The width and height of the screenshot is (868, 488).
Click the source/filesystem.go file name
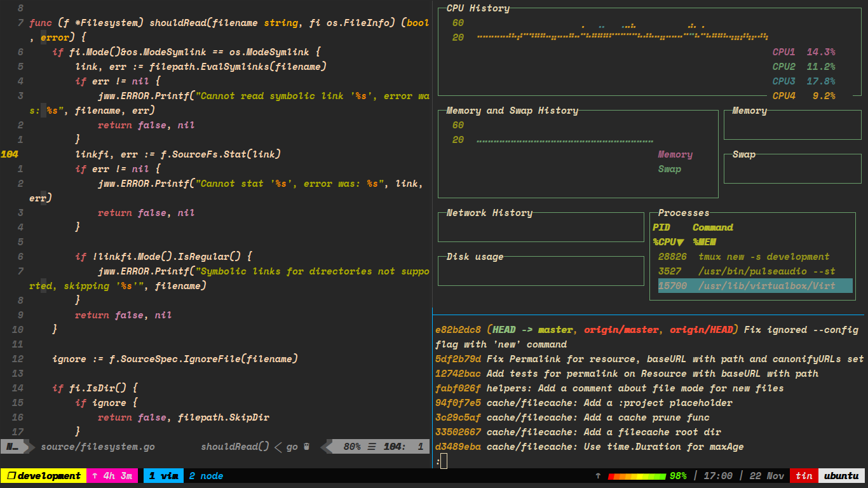(x=98, y=447)
